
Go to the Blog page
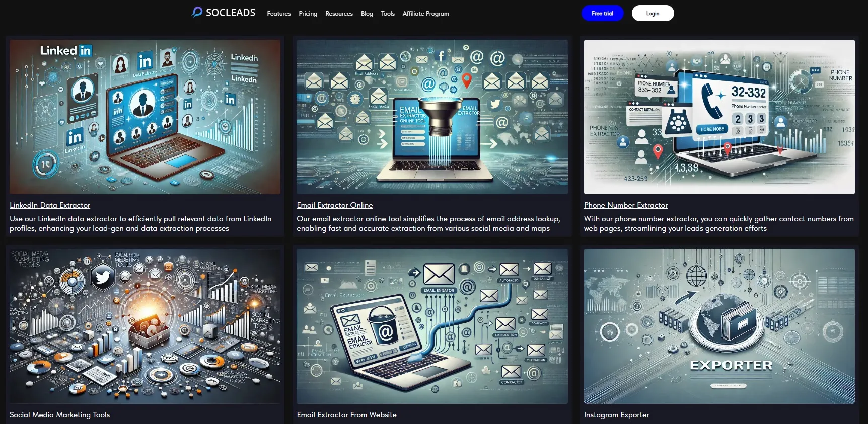pyautogui.click(x=367, y=14)
